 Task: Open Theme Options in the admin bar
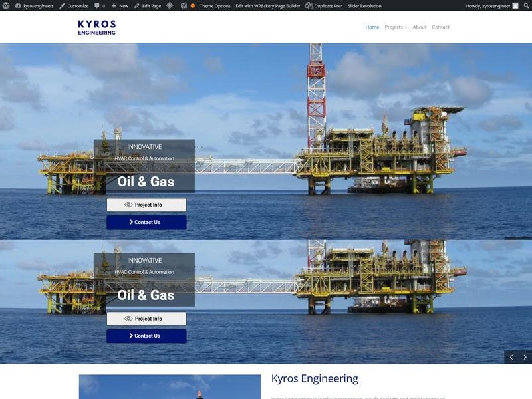click(x=215, y=6)
